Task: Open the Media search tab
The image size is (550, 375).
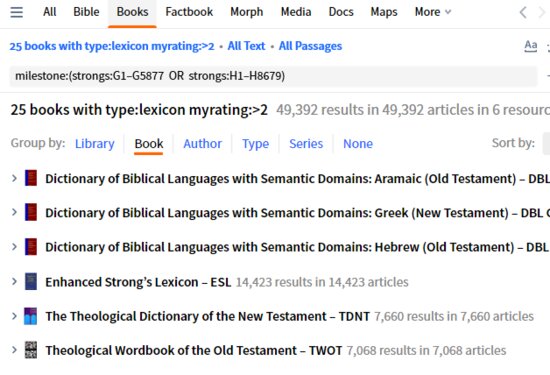Action: (296, 12)
